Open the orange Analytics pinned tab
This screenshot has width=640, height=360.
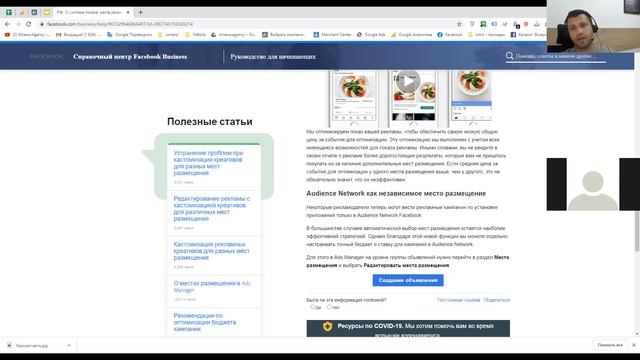pyautogui.click(x=21, y=12)
